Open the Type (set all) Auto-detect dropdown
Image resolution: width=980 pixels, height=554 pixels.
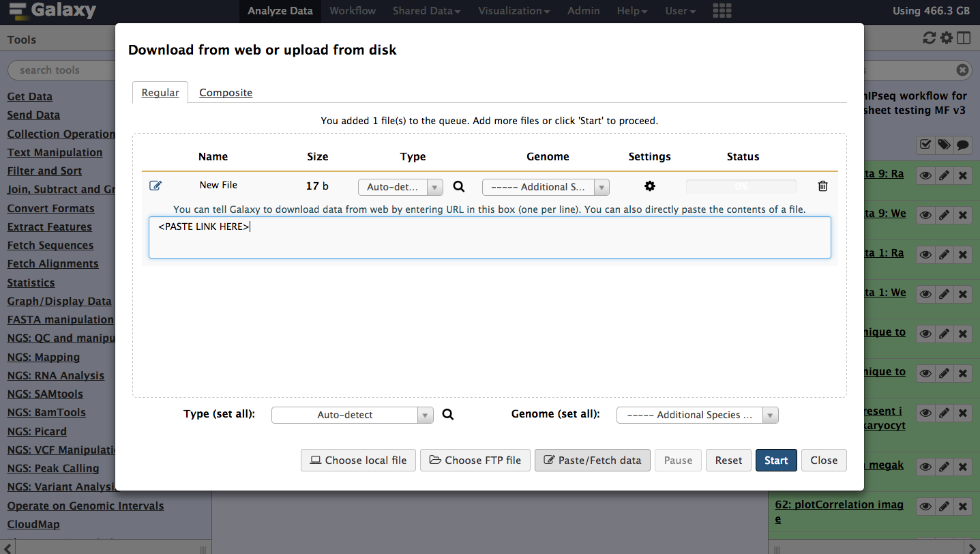352,415
